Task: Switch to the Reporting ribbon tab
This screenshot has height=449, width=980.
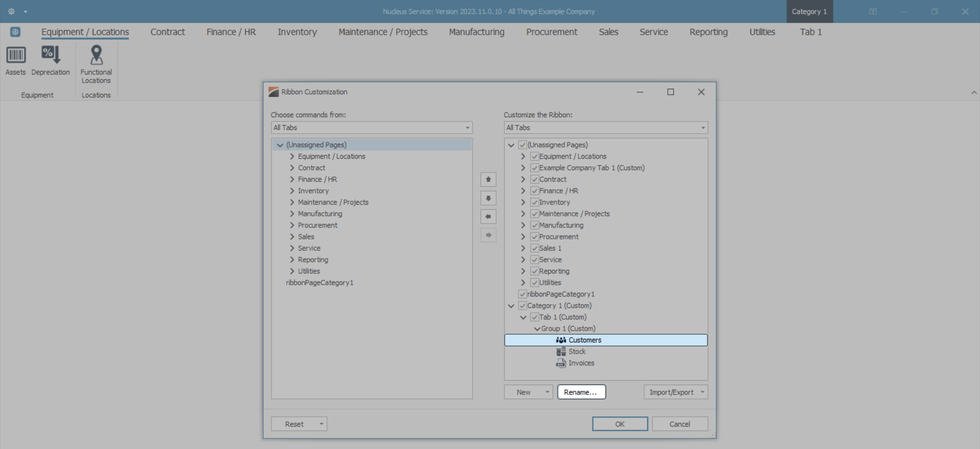Action: point(708,32)
